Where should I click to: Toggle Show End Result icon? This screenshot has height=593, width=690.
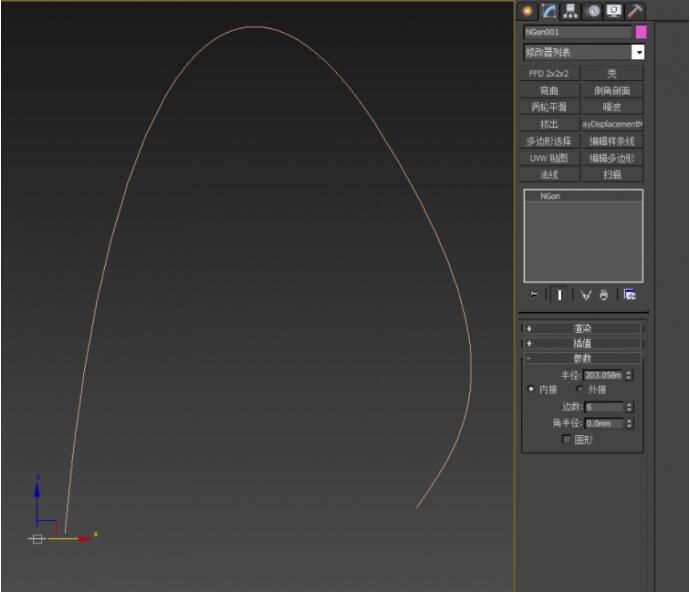559,295
